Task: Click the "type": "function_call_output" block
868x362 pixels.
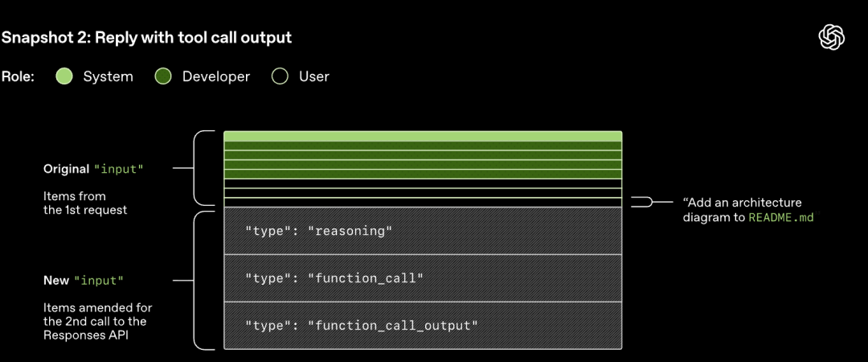Action: [423, 325]
